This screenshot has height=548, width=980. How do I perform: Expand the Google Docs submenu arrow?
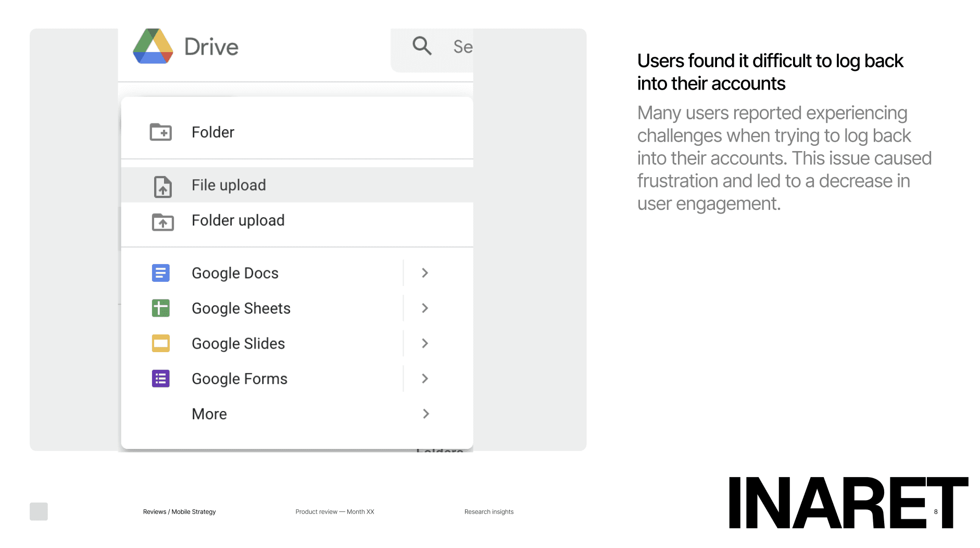(x=425, y=273)
